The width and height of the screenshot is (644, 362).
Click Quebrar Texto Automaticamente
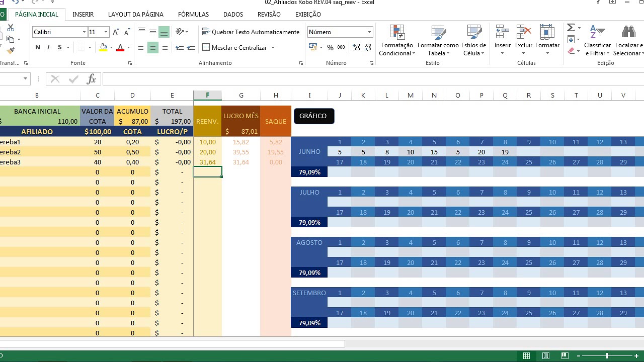pos(251,32)
